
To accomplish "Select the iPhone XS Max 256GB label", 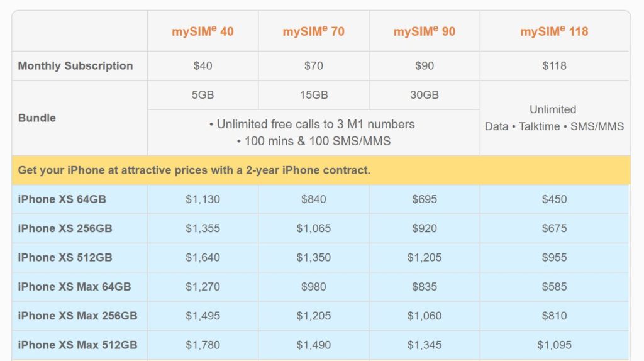I will (77, 316).
